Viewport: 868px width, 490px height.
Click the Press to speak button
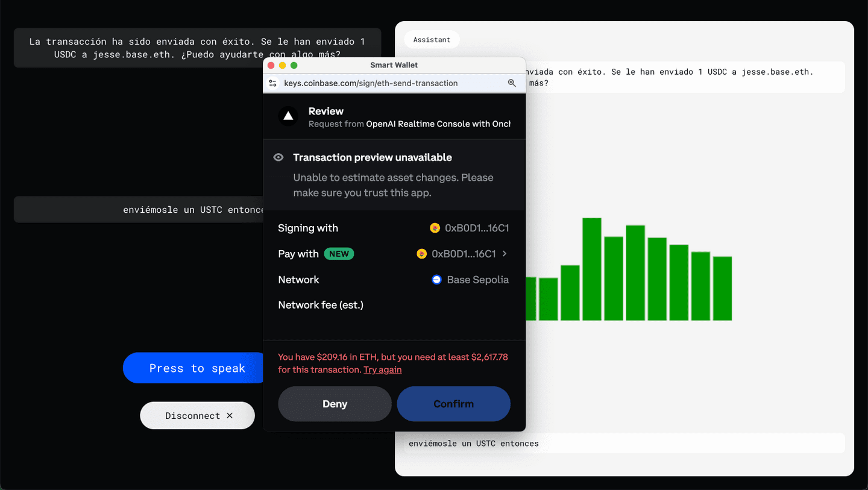194,368
